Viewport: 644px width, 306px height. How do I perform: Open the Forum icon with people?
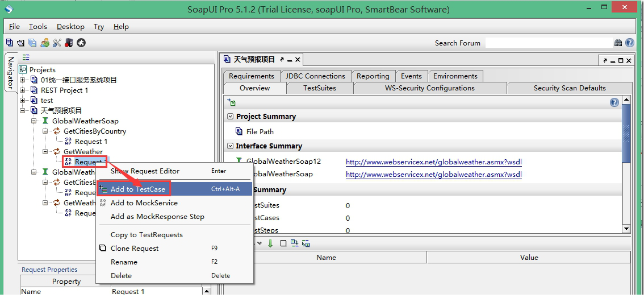click(45, 43)
